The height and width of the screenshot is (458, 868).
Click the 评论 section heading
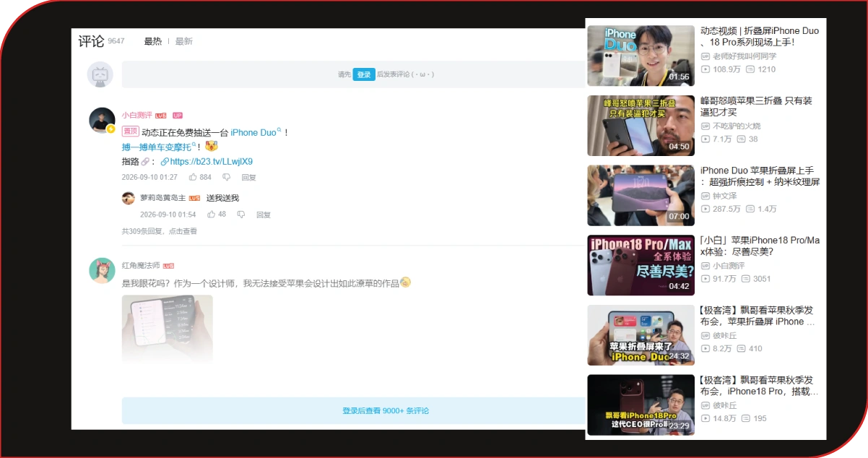pos(92,41)
